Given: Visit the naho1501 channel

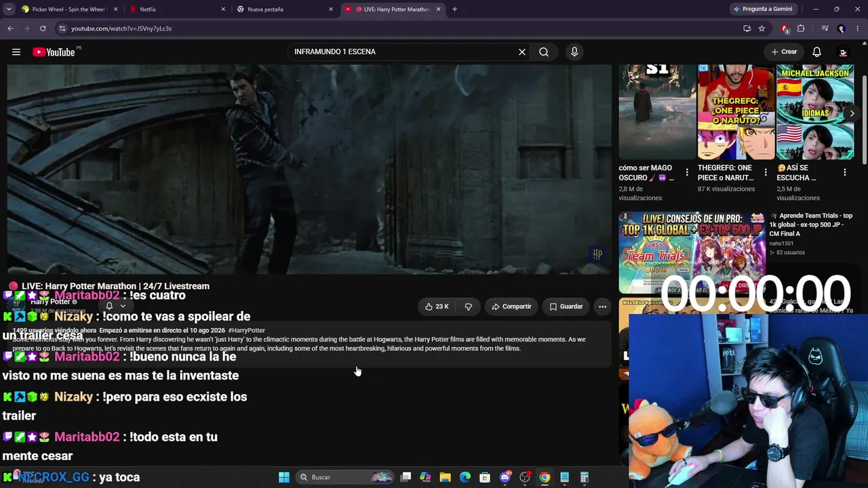Looking at the screenshot, I should pos(781,243).
